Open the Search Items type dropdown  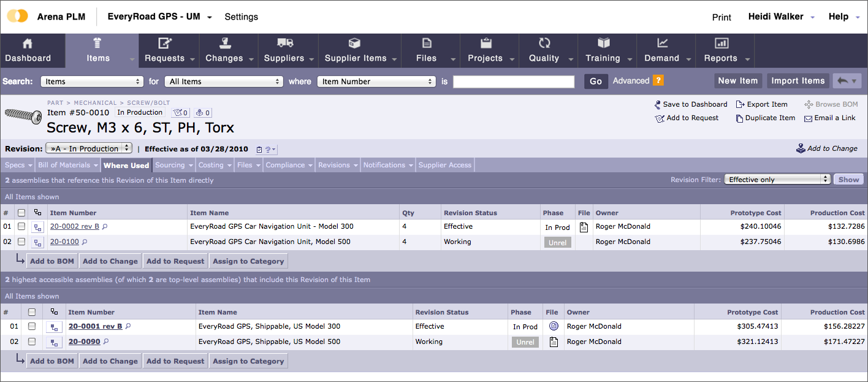click(x=92, y=81)
